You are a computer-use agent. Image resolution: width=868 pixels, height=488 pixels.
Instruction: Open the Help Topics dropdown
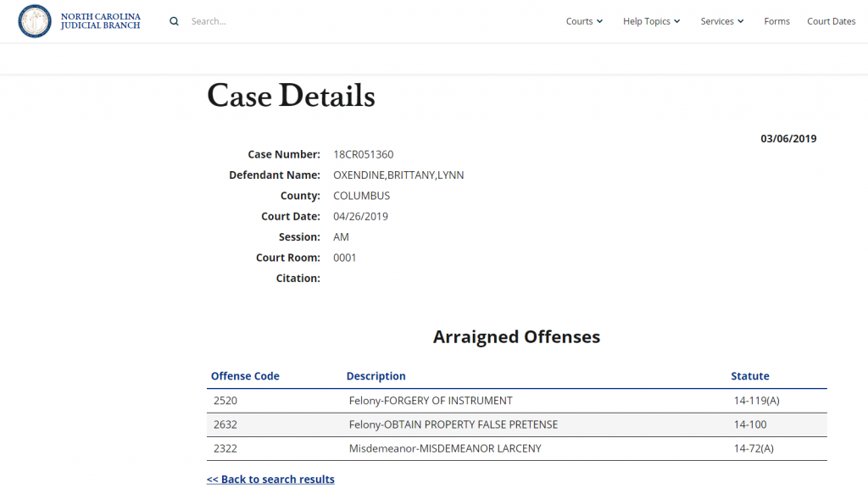pos(651,21)
